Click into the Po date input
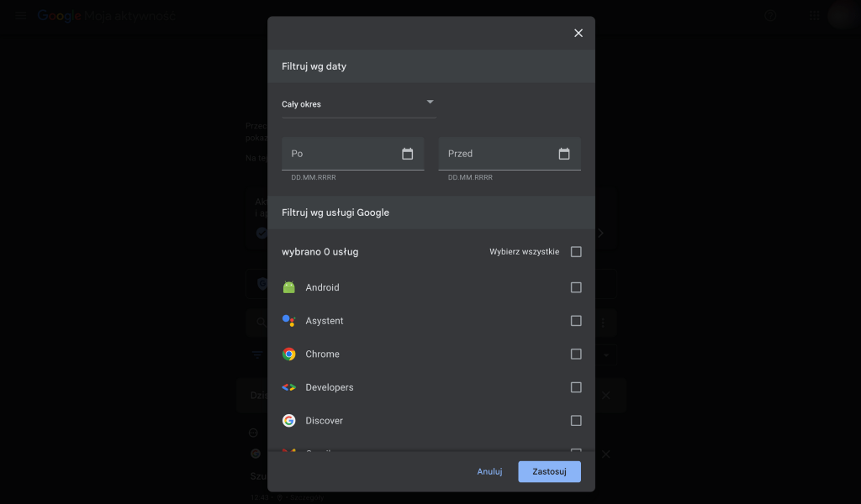Viewport: 861px width, 504px height. [x=341, y=154]
